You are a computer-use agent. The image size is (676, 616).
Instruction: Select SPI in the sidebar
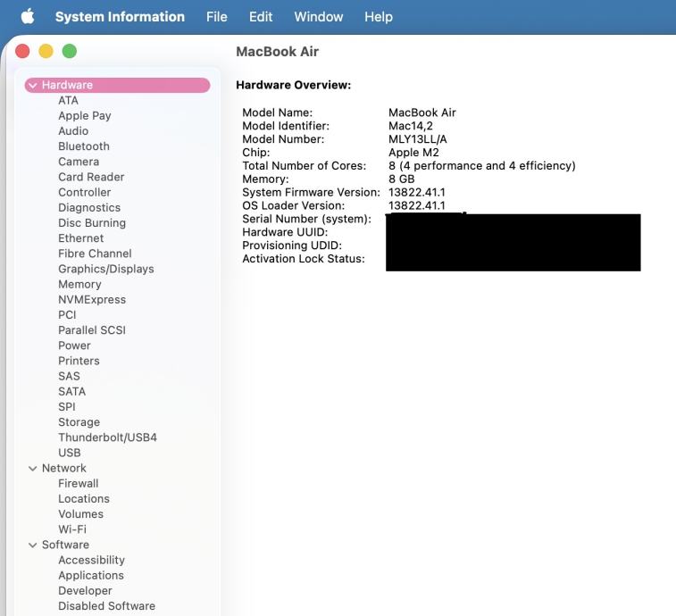[66, 406]
